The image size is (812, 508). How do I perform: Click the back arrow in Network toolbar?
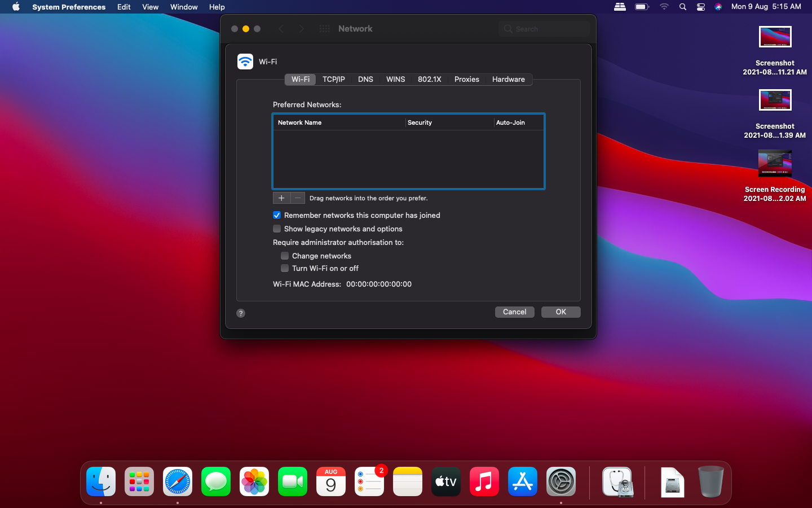[281, 29]
